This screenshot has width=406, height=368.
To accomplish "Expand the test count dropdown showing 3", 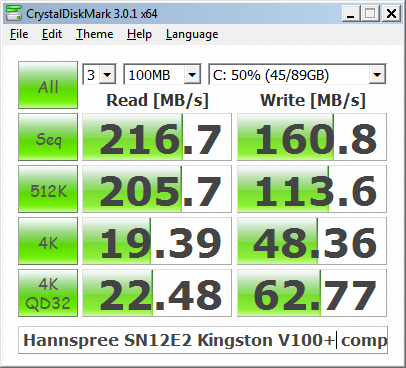I will [x=99, y=74].
